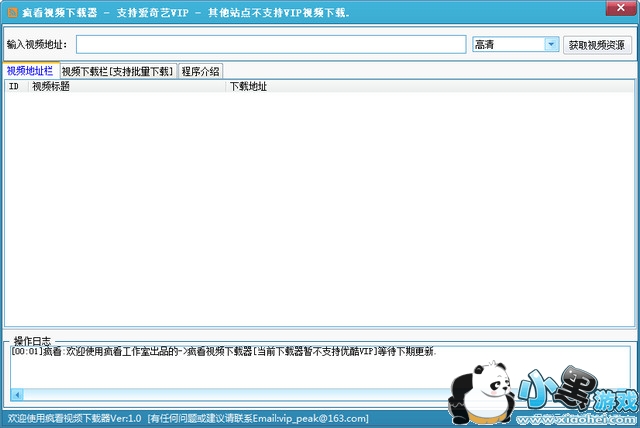Image resolution: width=640 pixels, height=428 pixels.
Task: Click the orange app icon in title bar
Action: tap(13, 13)
